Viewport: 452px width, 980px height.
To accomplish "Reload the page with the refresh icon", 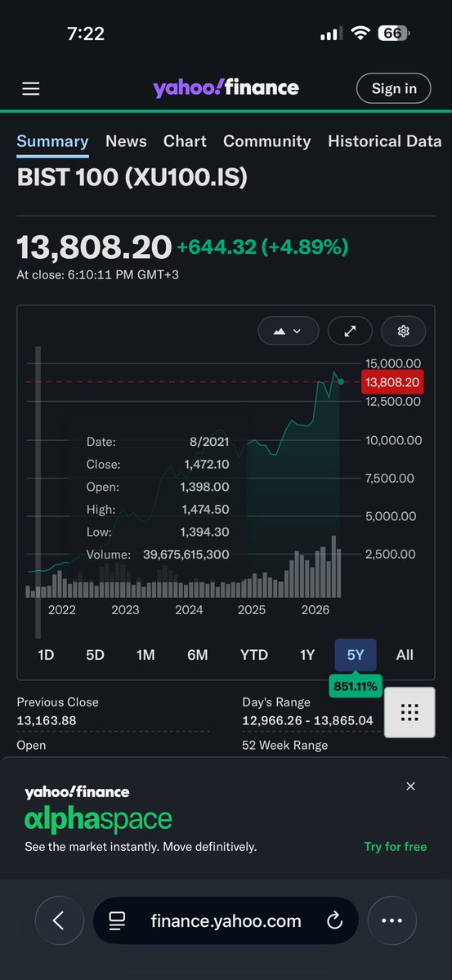I will (334, 921).
